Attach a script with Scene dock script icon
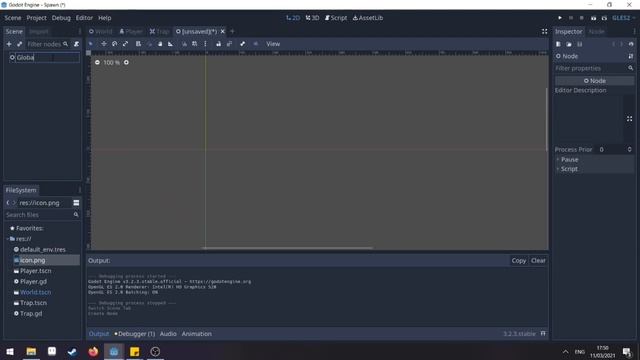Image resolution: width=640 pixels, height=360 pixels. tap(76, 44)
